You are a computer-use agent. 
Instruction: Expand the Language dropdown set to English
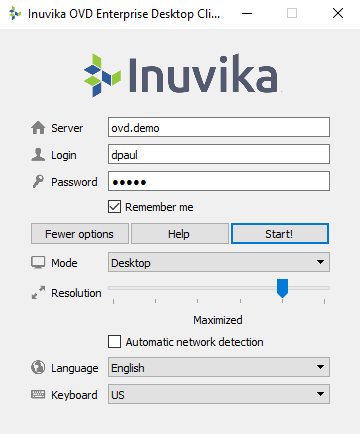219,367
